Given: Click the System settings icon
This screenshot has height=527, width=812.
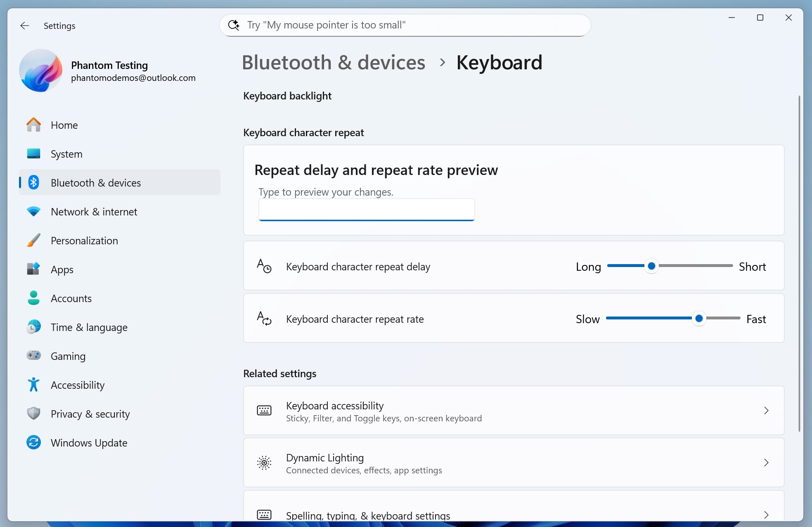Looking at the screenshot, I should click(x=34, y=154).
